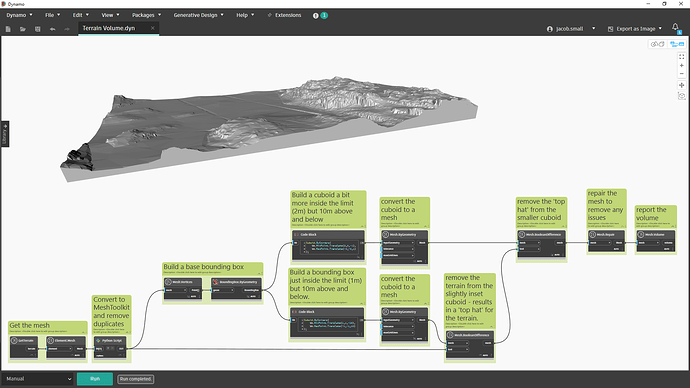Click the Undo arrow icon
Viewport: 690px width, 388px height.
(52, 29)
